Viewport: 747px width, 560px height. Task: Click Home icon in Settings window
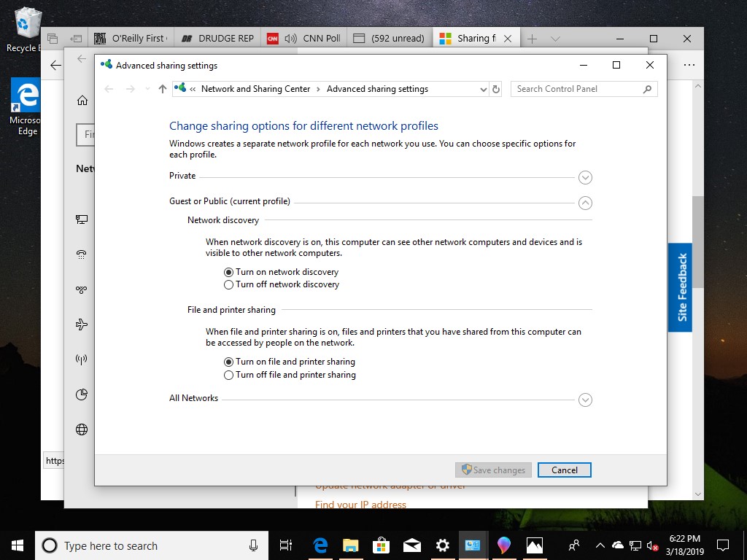click(x=82, y=100)
